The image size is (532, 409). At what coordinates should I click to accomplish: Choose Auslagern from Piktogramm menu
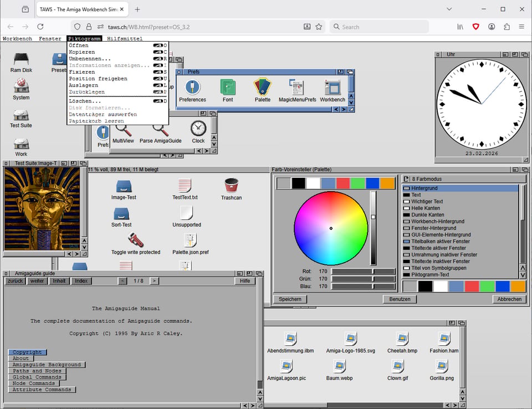coord(117,85)
